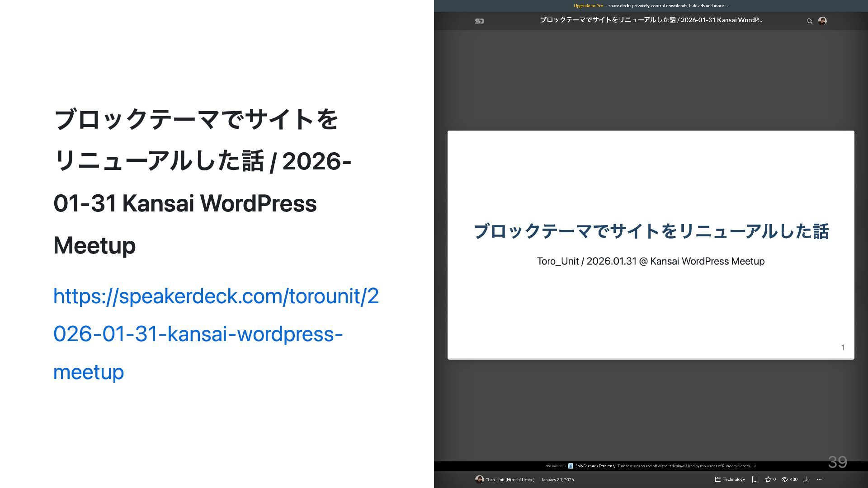Screen dimensions: 868x488
Task: Open Toro_Unit (Hiroshi Urabe) profile name
Action: tap(510, 479)
